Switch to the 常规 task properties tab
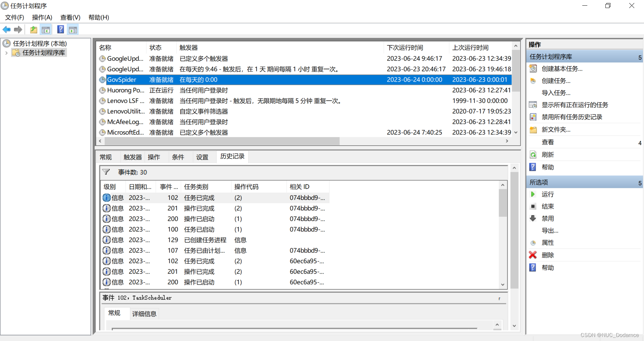644x341 pixels. click(106, 157)
